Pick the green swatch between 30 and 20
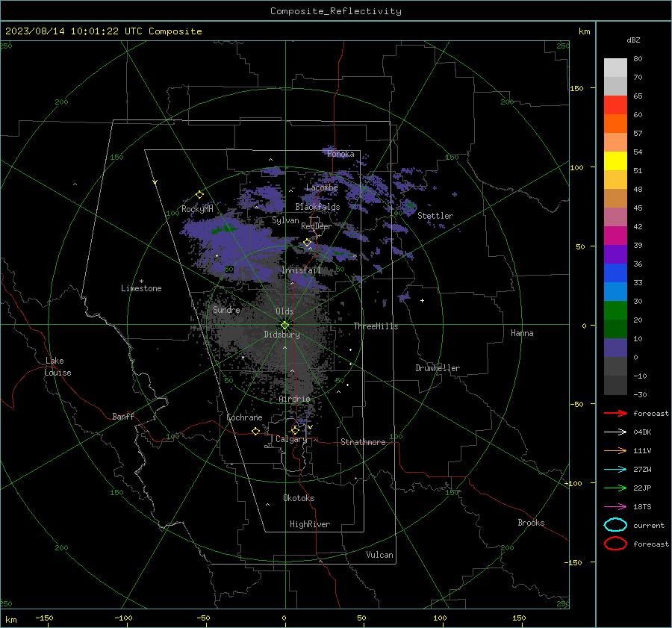Viewport: 672px width, 628px height. [615, 310]
